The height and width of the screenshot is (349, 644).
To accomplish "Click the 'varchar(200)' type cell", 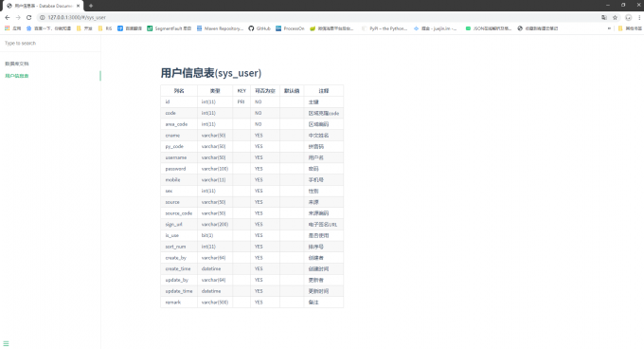I will [215, 224].
